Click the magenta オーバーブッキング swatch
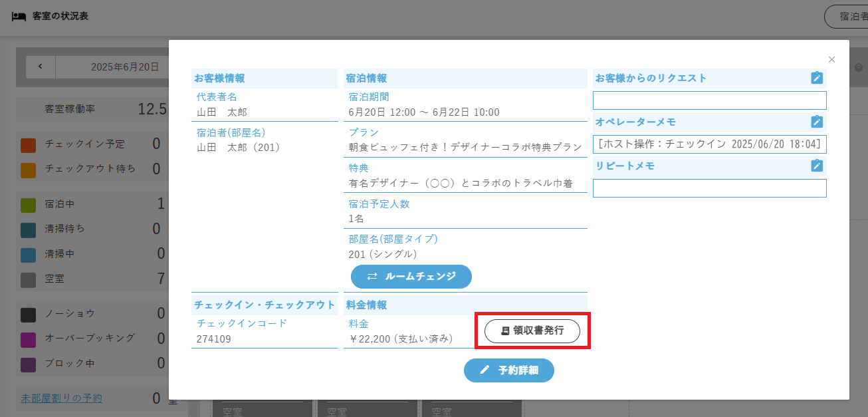Viewport: 868px width, 417px height. click(x=28, y=339)
